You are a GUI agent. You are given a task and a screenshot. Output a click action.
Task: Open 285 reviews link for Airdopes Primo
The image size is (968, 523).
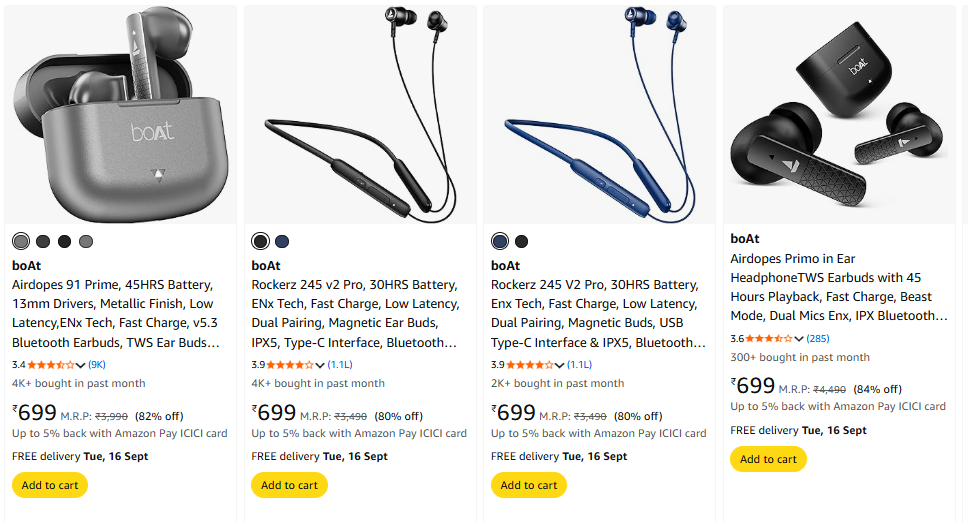pyautogui.click(x=818, y=338)
